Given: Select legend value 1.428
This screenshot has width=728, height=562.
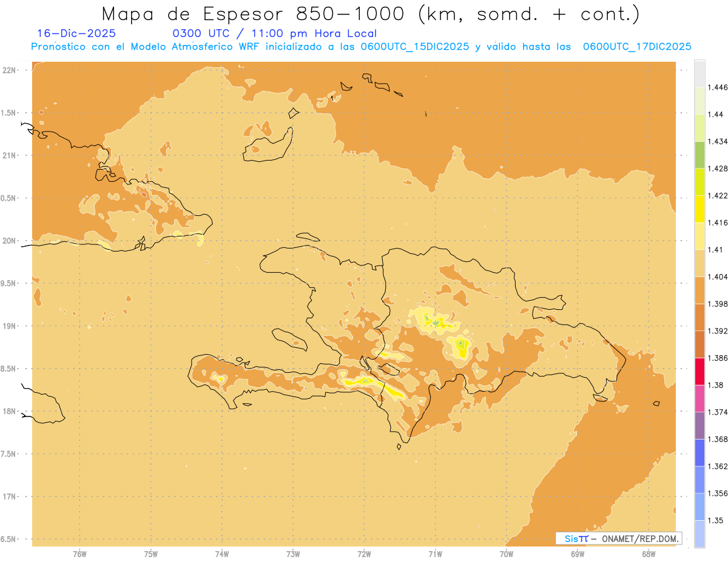Looking at the screenshot, I should tap(718, 169).
